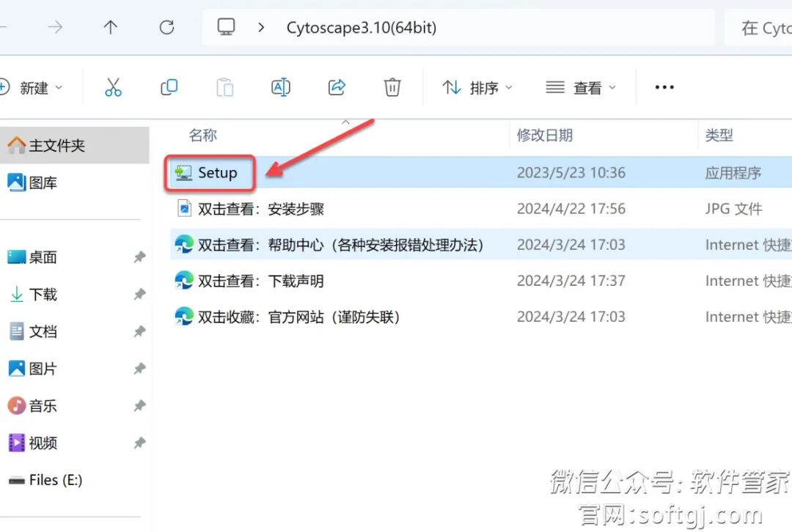Click the JPG 文件 type cell
The image size is (792, 532).
click(x=733, y=209)
